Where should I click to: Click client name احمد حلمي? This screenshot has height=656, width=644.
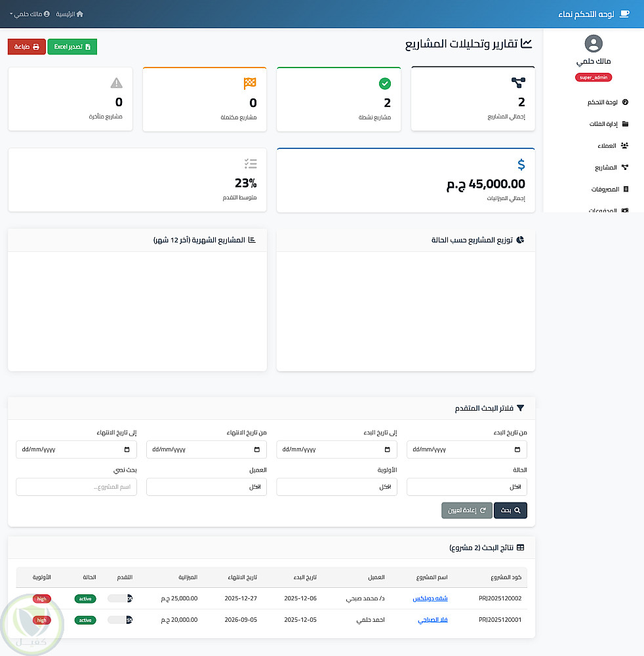click(371, 620)
